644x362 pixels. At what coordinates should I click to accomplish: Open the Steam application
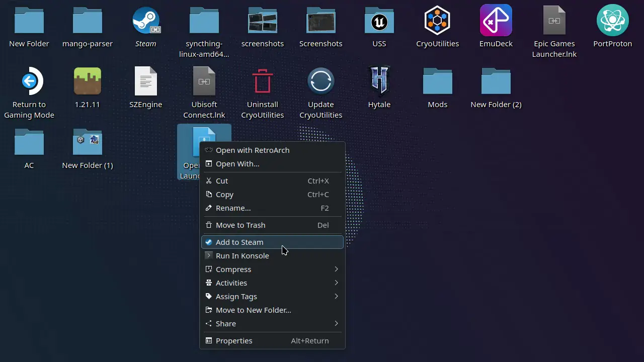click(146, 20)
